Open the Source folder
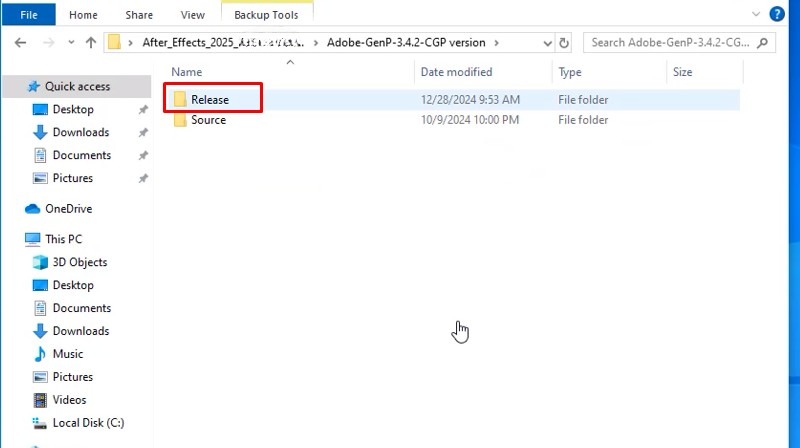 [x=208, y=120]
